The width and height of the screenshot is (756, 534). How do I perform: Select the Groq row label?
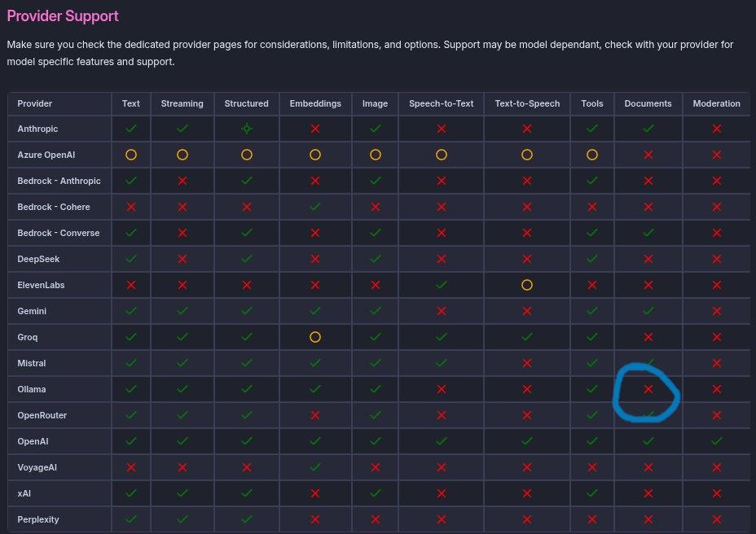coord(28,337)
